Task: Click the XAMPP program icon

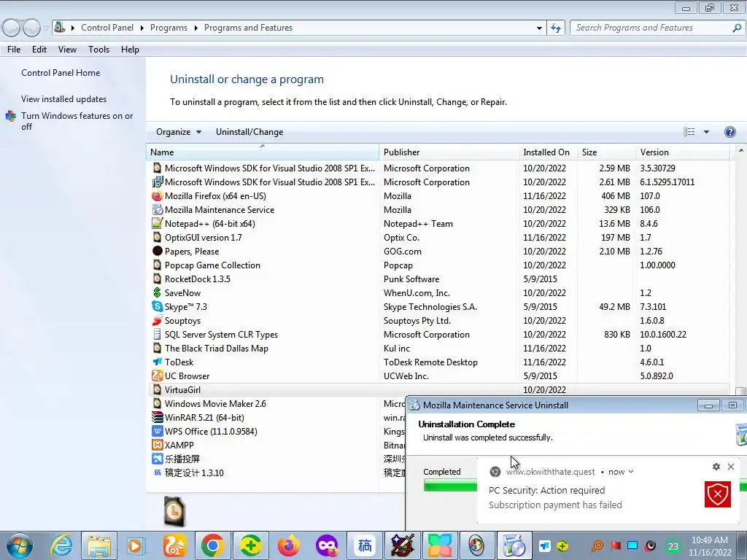Action: (158, 445)
